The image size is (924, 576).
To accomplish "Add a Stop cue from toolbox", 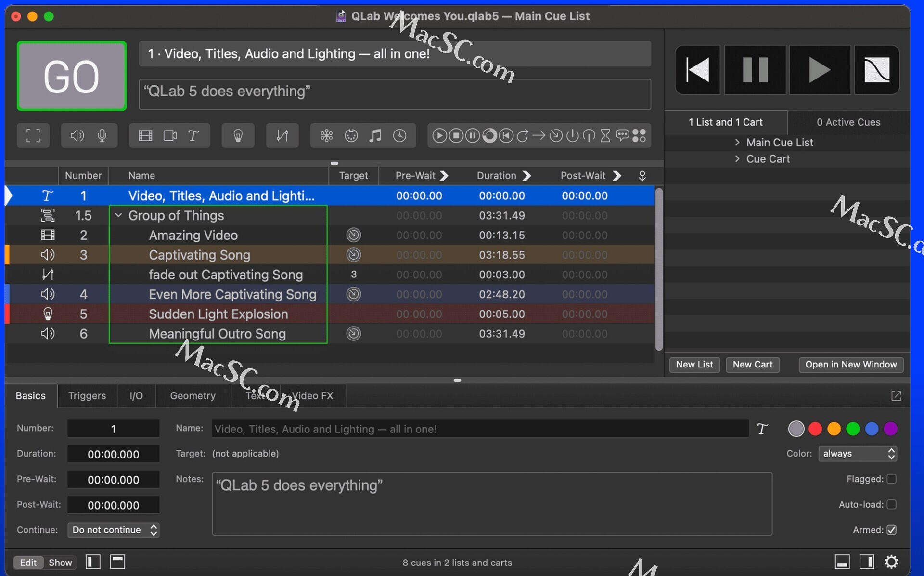I will [x=456, y=136].
